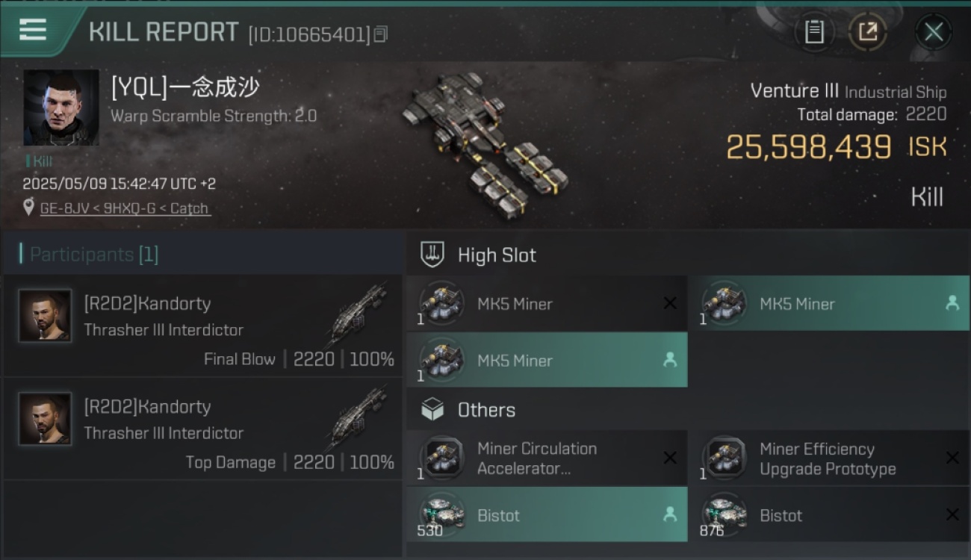This screenshot has width=971, height=560.
Task: Select Miner Circulation Accelerator item
Action: [547, 458]
